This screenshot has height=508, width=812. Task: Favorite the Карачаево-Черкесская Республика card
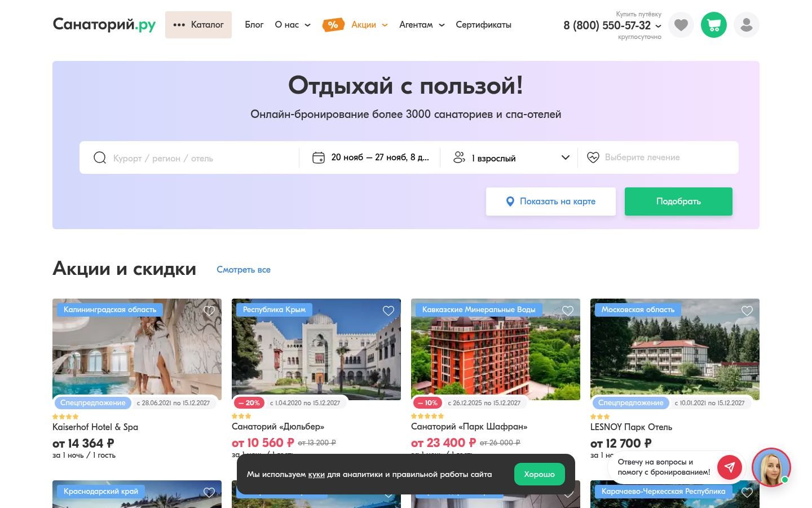pos(747,492)
